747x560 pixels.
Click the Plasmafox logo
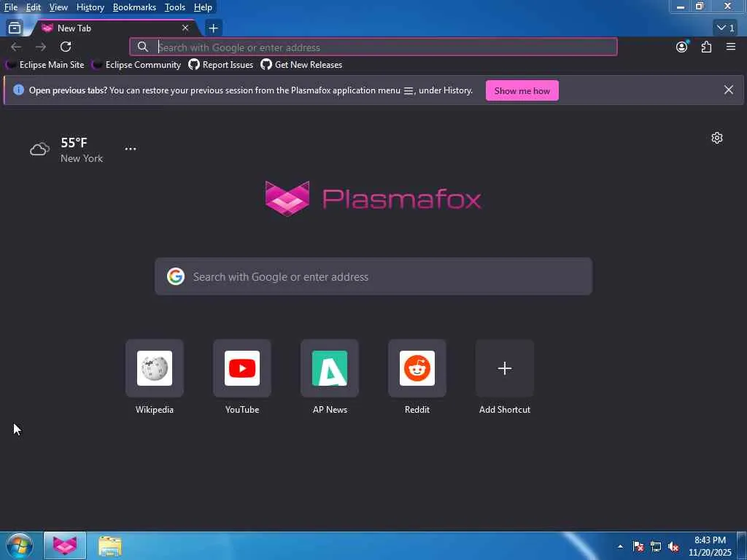coord(373,198)
